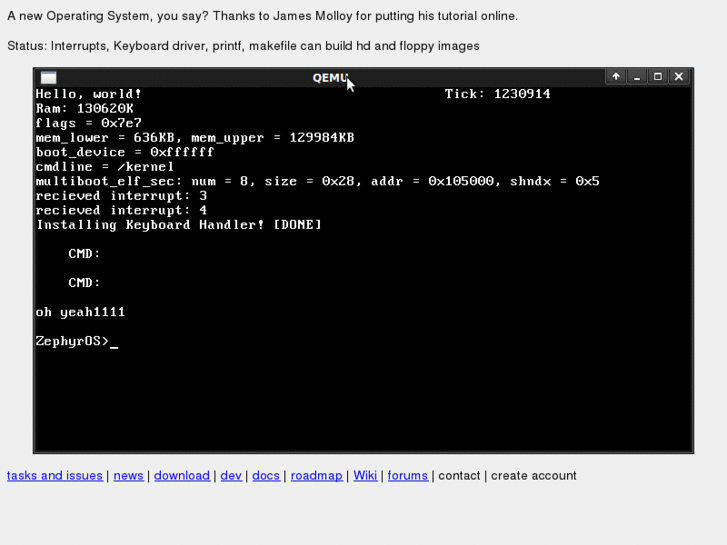Click the create account text

(x=534, y=475)
